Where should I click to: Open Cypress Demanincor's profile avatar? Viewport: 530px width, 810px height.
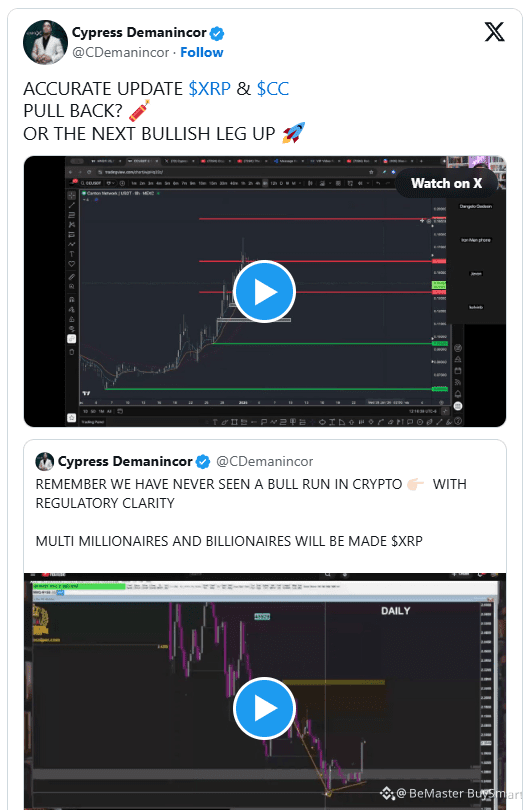click(45, 42)
